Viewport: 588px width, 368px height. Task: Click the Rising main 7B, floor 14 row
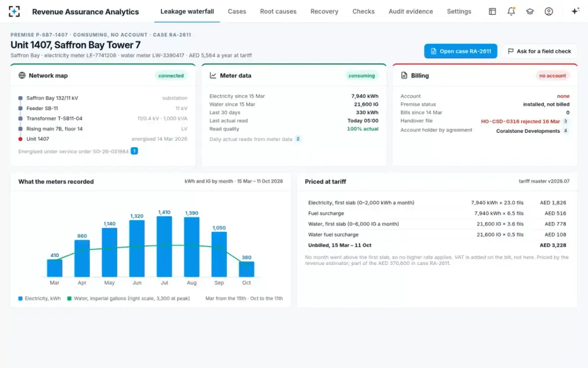tap(103, 129)
